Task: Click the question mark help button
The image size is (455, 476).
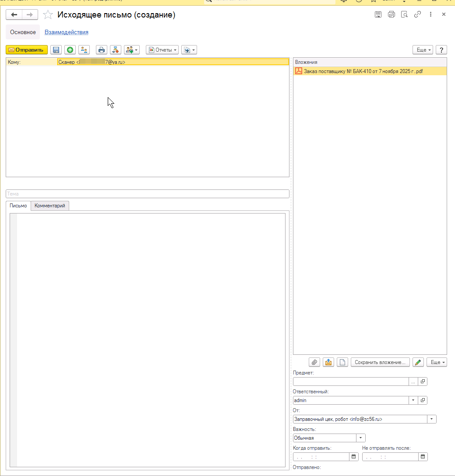Action: click(441, 50)
